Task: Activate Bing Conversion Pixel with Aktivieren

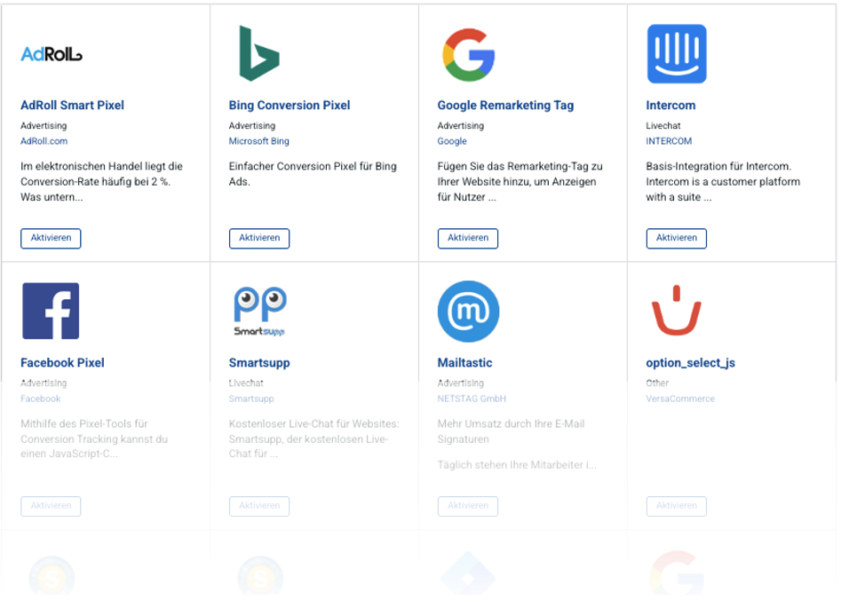Action: [x=259, y=238]
